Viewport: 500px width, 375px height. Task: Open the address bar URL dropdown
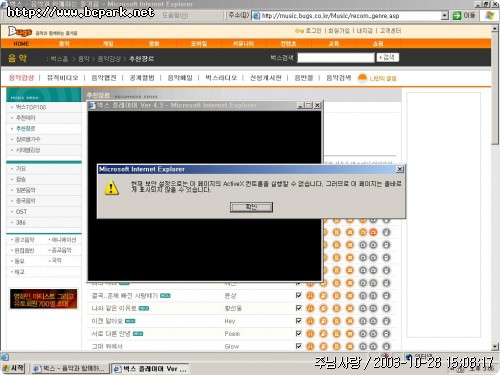[444, 16]
